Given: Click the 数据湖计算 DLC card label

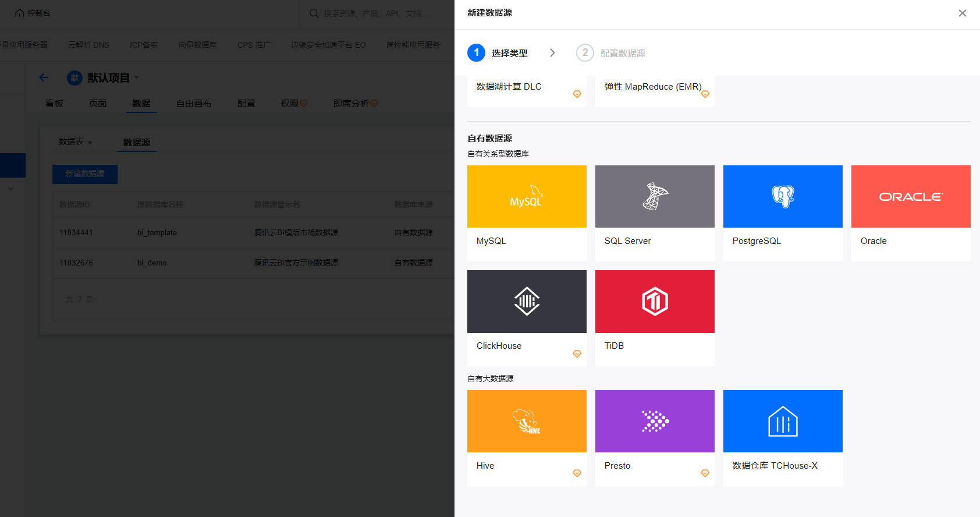Looking at the screenshot, I should [x=509, y=87].
